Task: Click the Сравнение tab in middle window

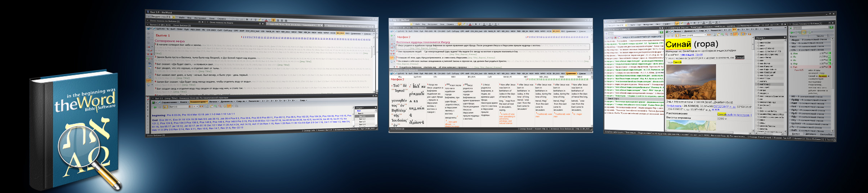Action: pyautogui.click(x=571, y=73)
